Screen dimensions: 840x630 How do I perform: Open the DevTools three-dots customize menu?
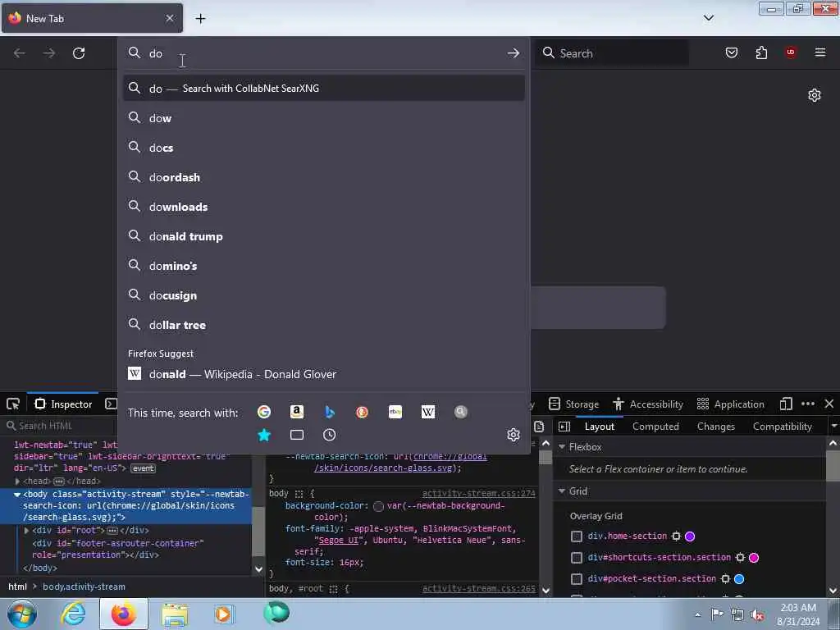[808, 404]
